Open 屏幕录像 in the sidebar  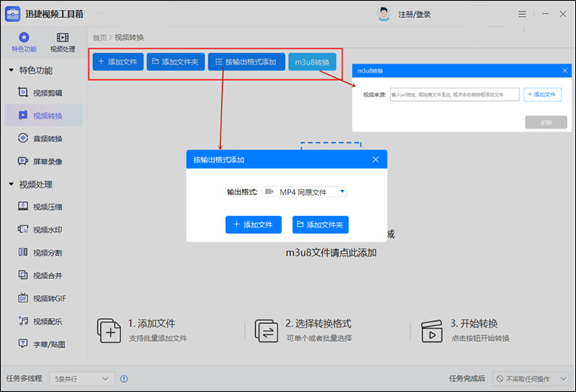pyautogui.click(x=43, y=162)
